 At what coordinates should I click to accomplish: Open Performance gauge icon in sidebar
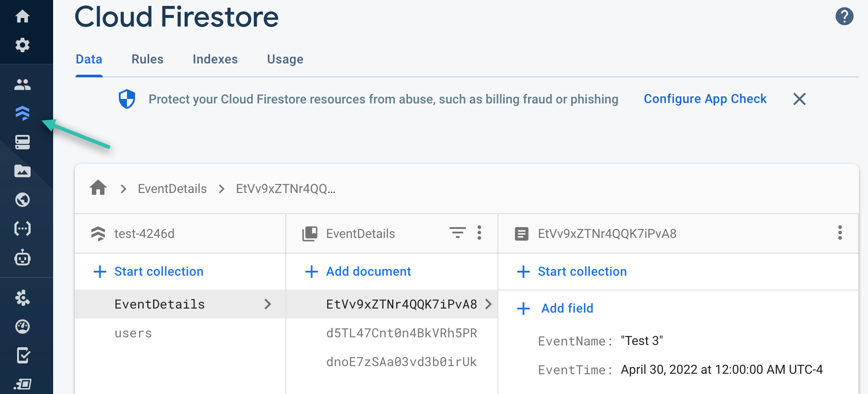[x=23, y=327]
